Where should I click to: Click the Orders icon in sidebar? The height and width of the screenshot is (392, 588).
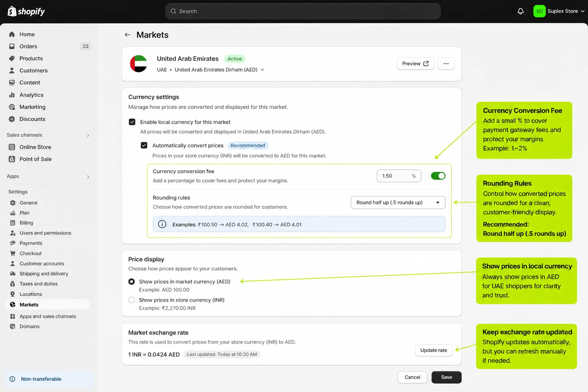click(x=12, y=46)
